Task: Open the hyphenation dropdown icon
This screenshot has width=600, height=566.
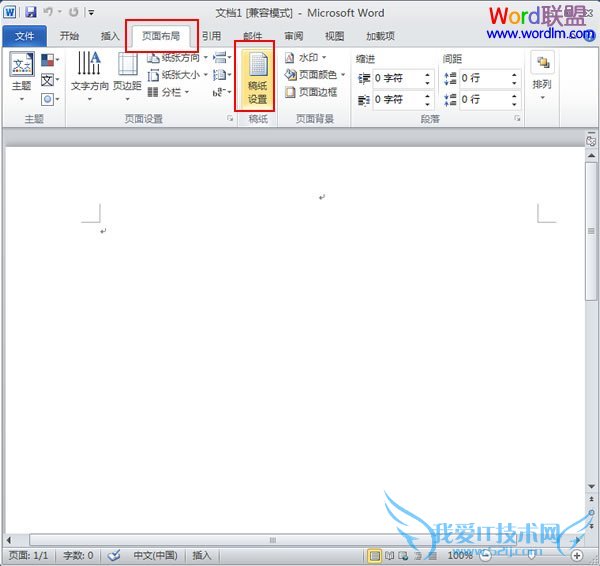Action: click(222, 92)
